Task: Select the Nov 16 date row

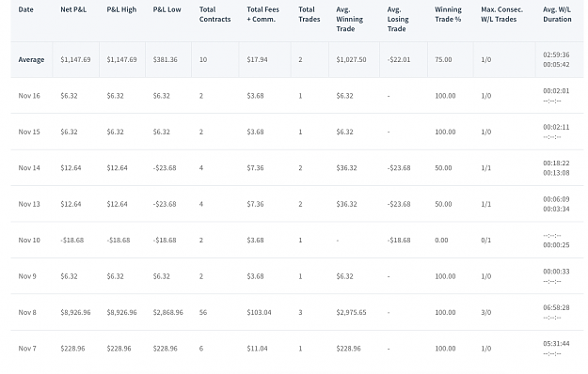Action: 297,96
